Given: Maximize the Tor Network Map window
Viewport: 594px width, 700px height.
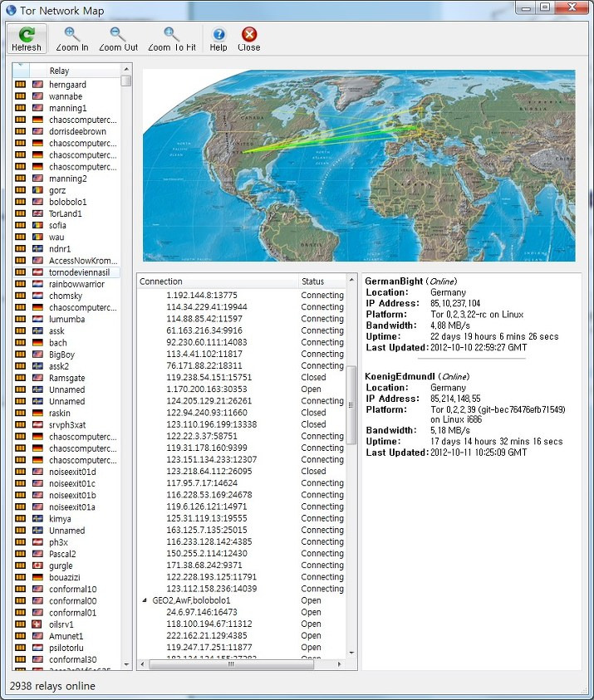Looking at the screenshot, I should (545, 7).
